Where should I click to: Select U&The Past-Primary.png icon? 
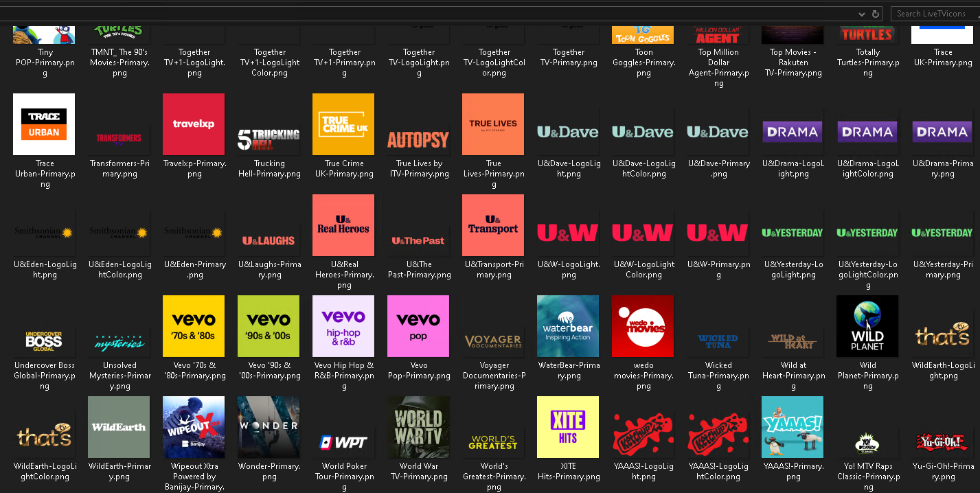[418, 239]
